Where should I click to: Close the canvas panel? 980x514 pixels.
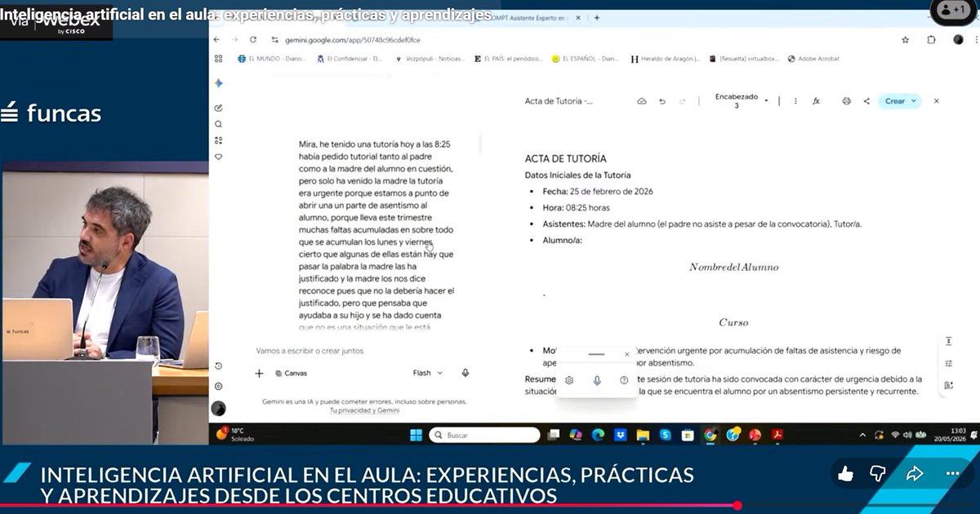click(x=937, y=101)
